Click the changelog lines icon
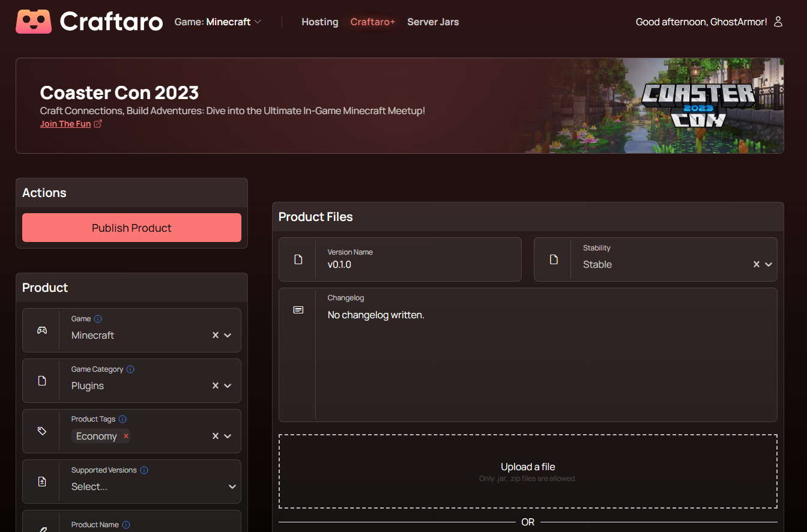The height and width of the screenshot is (532, 807). 298,310
